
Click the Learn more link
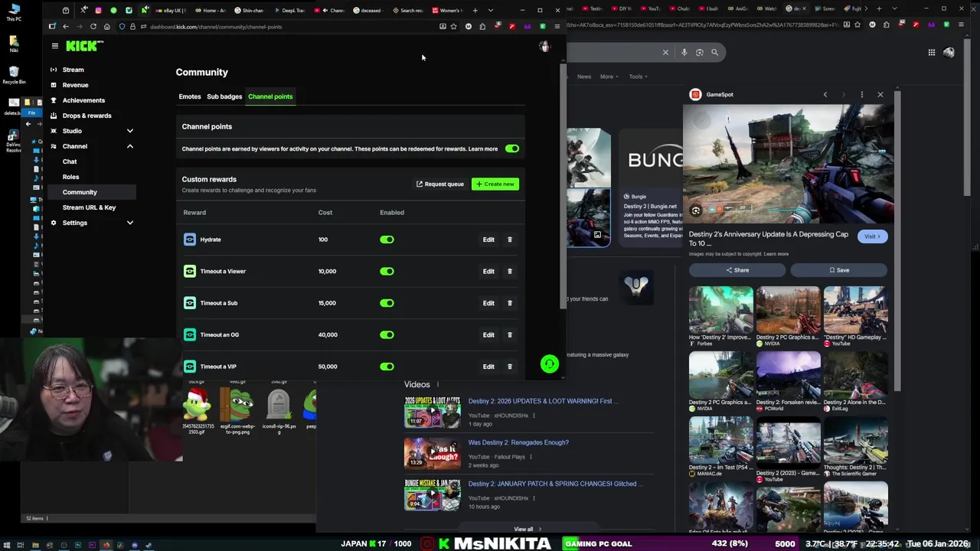coord(483,148)
